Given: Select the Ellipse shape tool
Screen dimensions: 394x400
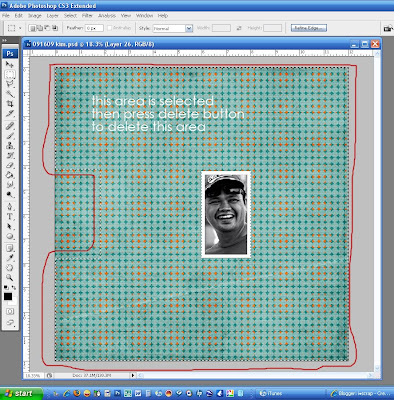Looking at the screenshot, I should pyautogui.click(x=10, y=236).
